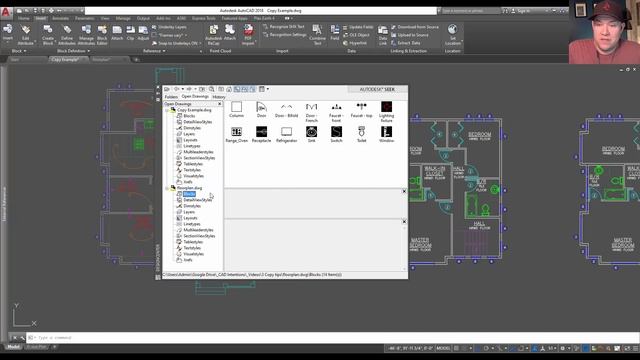Open the Home ribbon tab
Viewport: 640px width, 360px height.
23,18
